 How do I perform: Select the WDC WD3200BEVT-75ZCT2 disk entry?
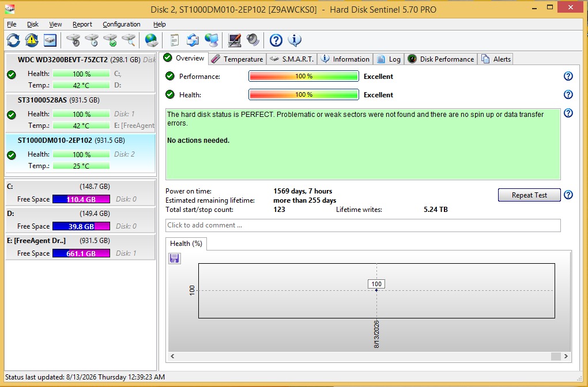(80, 73)
